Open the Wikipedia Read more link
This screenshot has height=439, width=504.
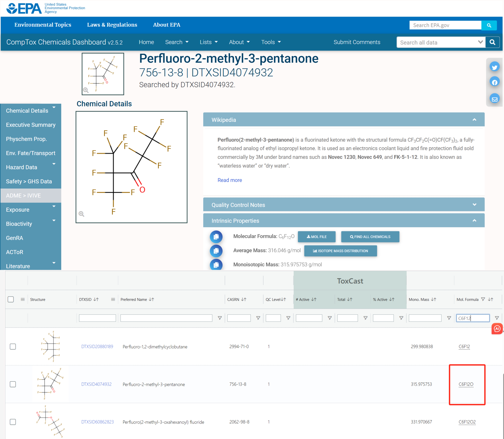coord(230,180)
